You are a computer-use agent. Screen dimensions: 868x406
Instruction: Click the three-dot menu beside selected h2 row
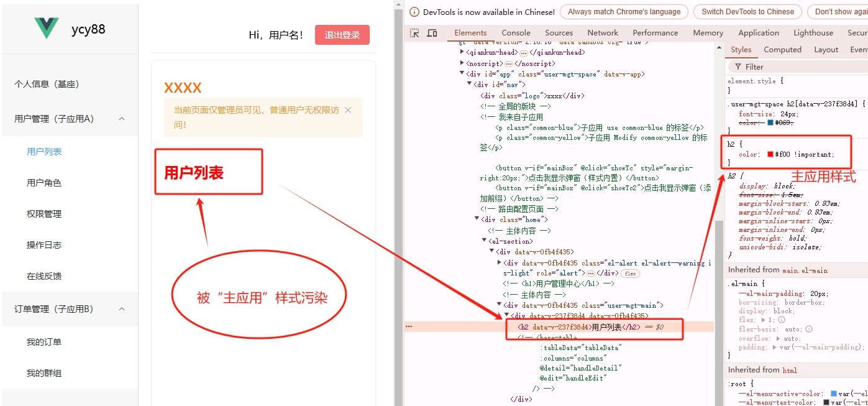point(409,326)
